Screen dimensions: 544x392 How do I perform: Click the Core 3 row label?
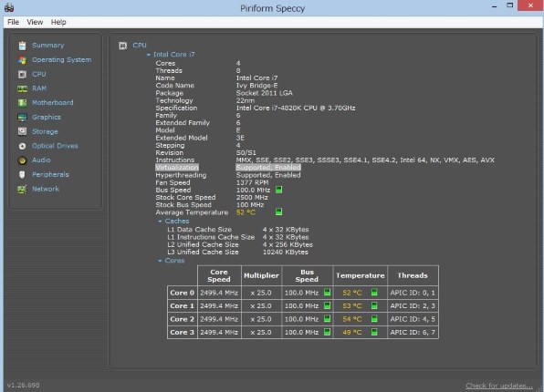(x=183, y=333)
